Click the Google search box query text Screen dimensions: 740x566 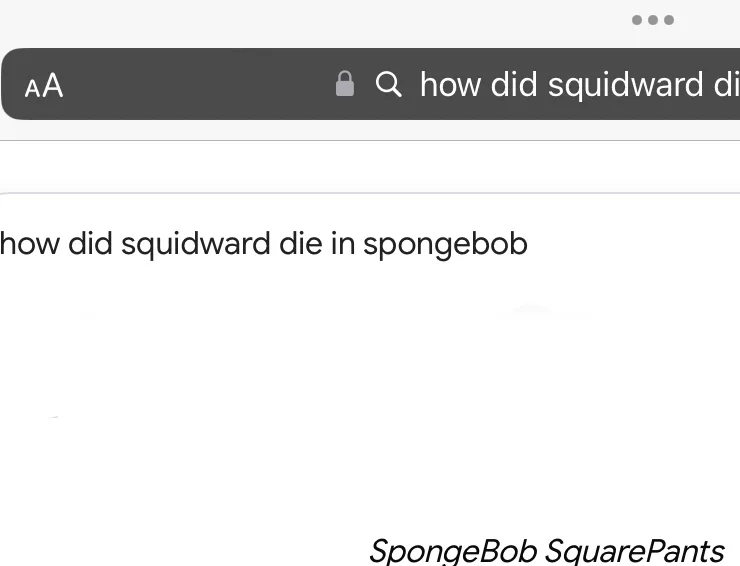(x=263, y=244)
